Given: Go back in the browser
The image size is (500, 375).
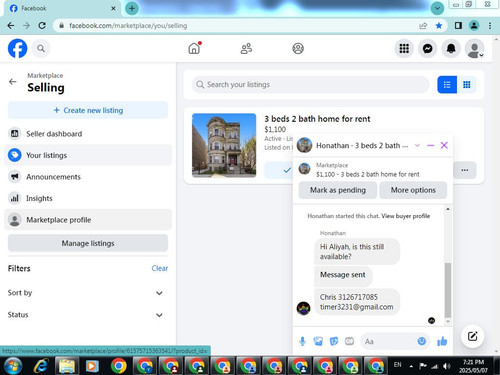Looking at the screenshot, I should tap(11, 26).
